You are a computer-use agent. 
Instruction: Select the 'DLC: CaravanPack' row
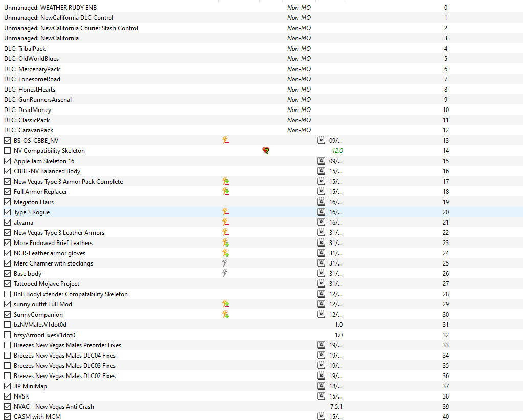(262, 130)
